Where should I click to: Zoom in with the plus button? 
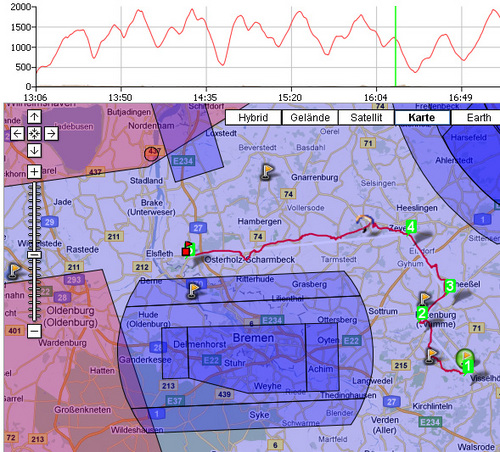tap(34, 172)
